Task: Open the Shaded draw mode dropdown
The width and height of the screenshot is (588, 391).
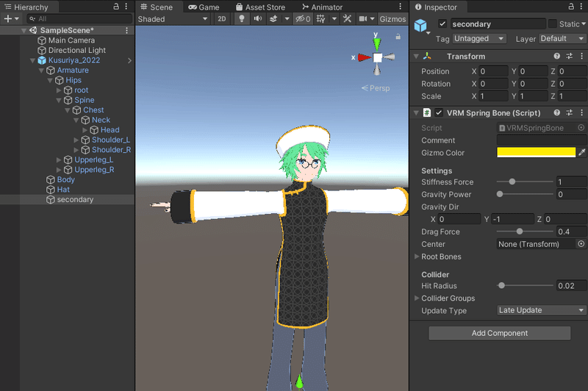Action: [173, 19]
